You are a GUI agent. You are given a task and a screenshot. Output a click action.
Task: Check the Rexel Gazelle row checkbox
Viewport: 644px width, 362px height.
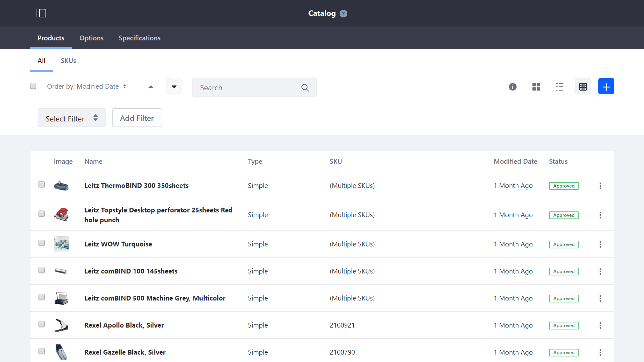tap(42, 351)
